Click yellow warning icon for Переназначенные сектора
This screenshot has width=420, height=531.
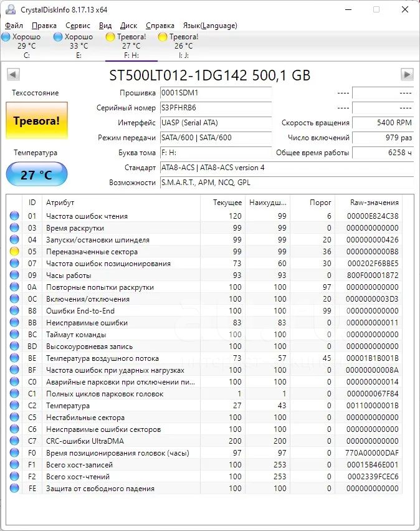click(14, 251)
